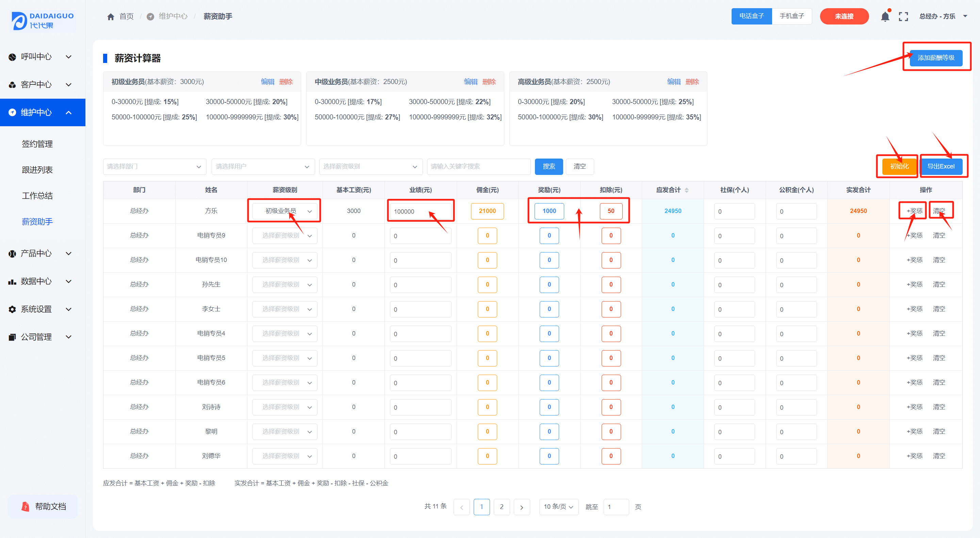Image resolution: width=980 pixels, height=538 pixels.
Task: Click +奖惩 for 刘德华 row
Action: tap(914, 456)
